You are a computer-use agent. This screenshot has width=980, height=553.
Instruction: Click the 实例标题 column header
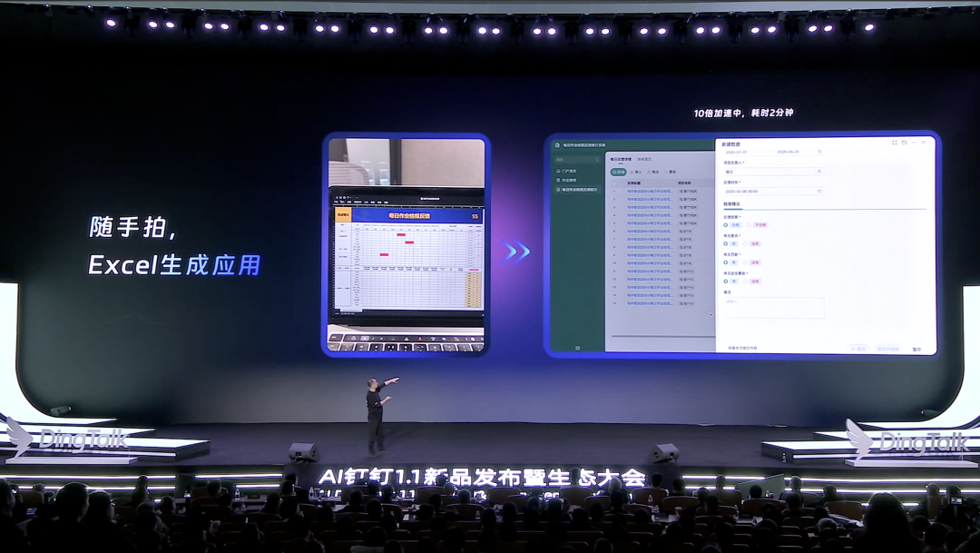pos(634,183)
